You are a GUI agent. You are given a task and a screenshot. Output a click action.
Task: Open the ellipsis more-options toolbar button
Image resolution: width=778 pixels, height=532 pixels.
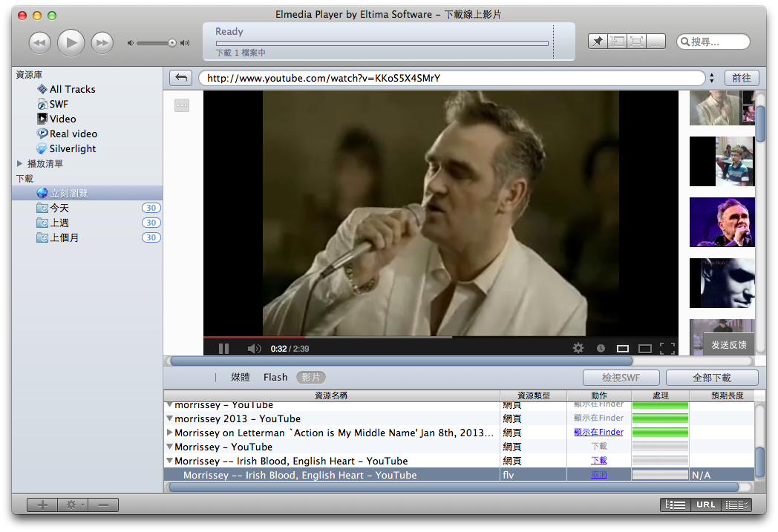[x=656, y=41]
